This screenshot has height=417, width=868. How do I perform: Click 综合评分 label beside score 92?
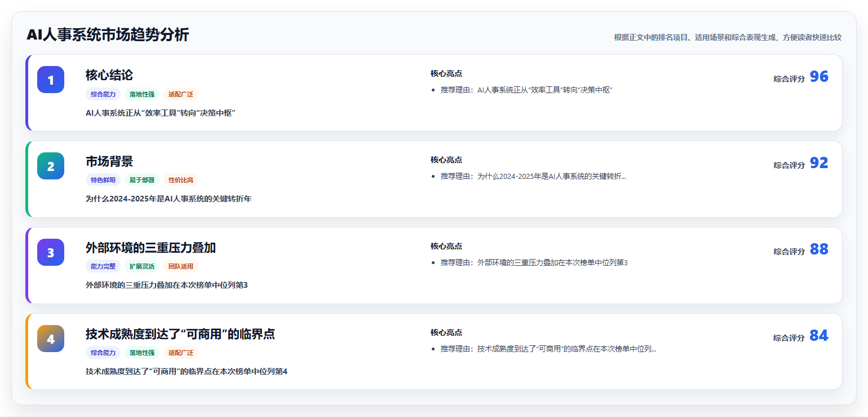point(789,165)
